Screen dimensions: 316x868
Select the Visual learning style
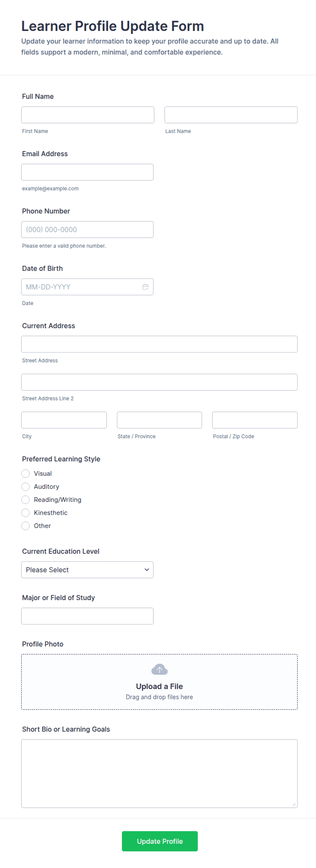[25, 473]
